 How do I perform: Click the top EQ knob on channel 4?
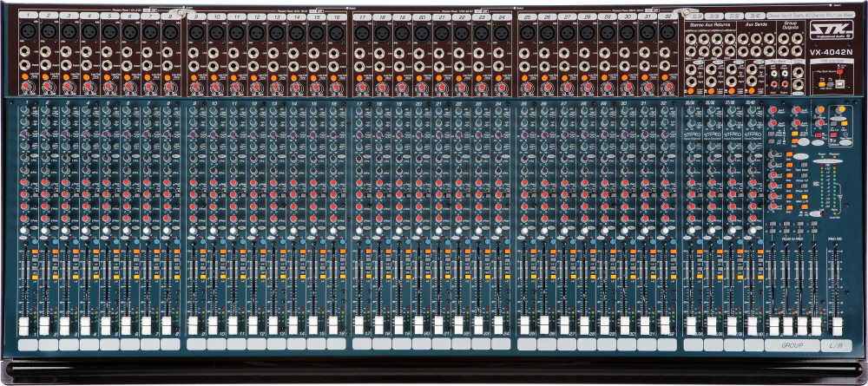(x=85, y=111)
